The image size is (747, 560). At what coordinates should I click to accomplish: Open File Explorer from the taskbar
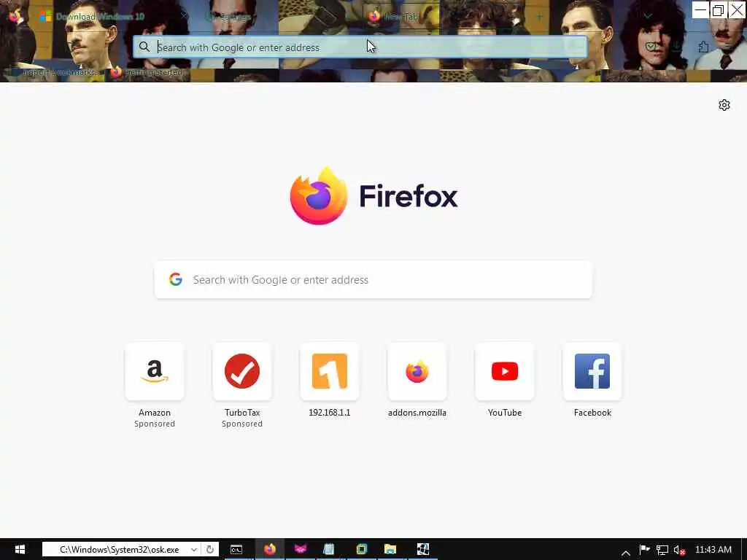(390, 550)
